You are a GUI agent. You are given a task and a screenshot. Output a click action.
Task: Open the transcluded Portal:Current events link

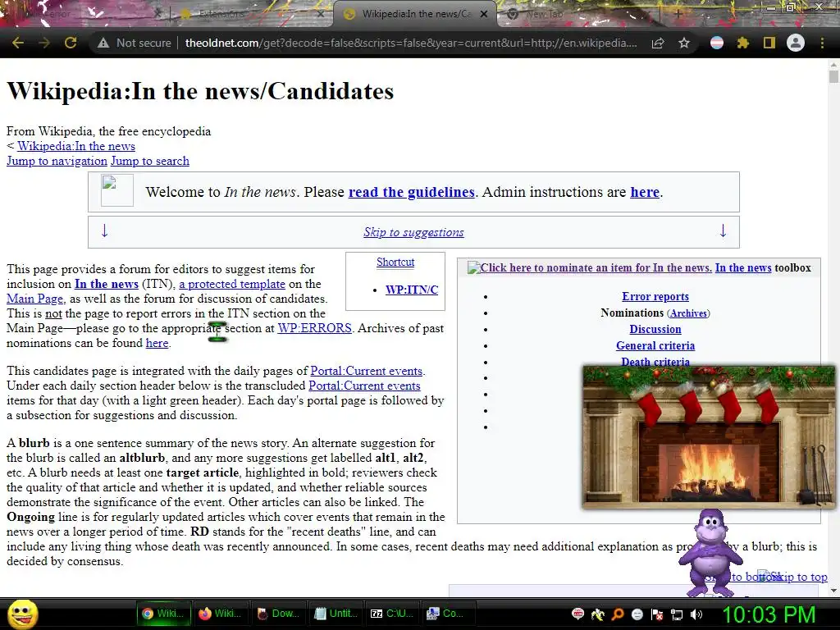(364, 386)
